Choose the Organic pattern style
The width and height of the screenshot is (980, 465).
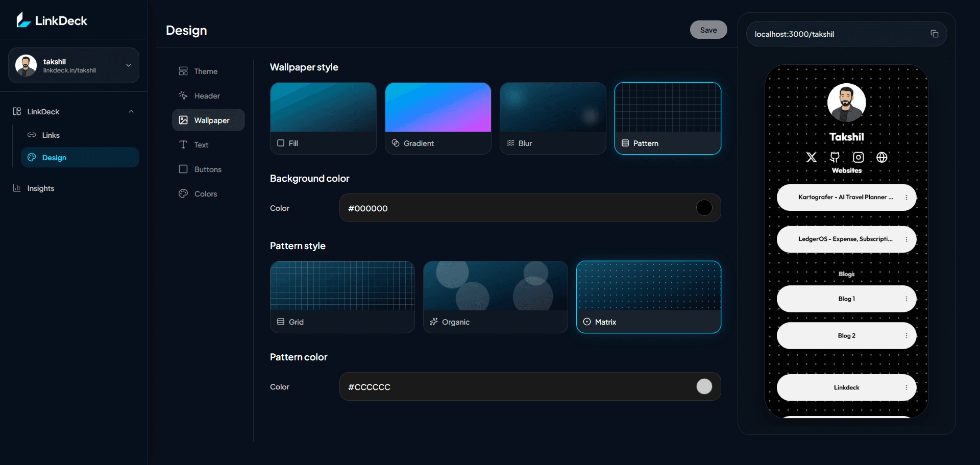(496, 297)
